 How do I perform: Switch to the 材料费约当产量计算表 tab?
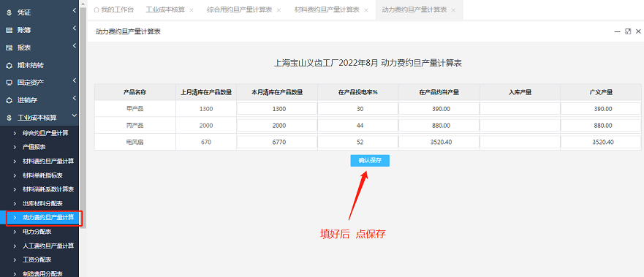327,10
